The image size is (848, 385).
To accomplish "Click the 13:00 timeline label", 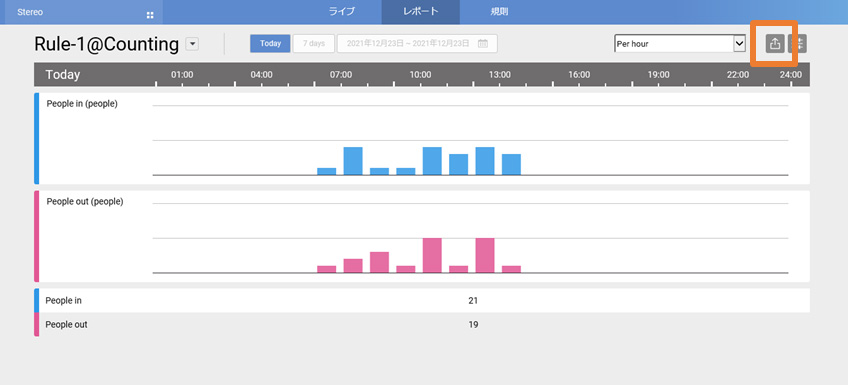I will pos(500,75).
